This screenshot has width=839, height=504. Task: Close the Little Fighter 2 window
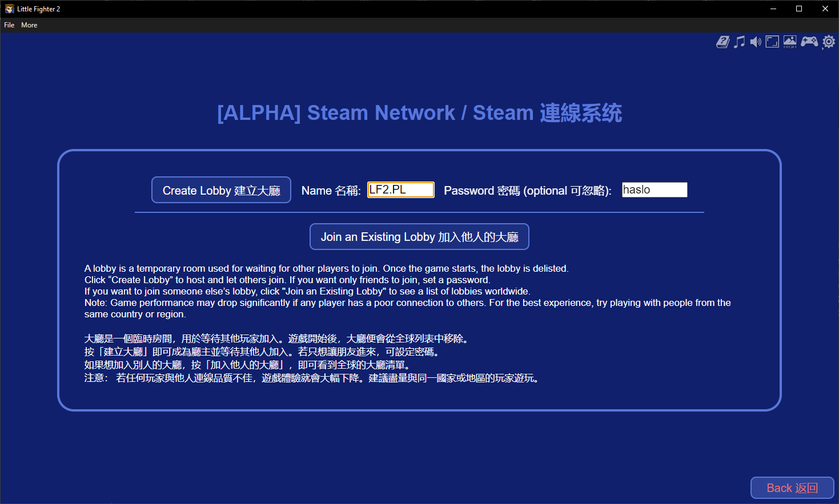[825, 9]
